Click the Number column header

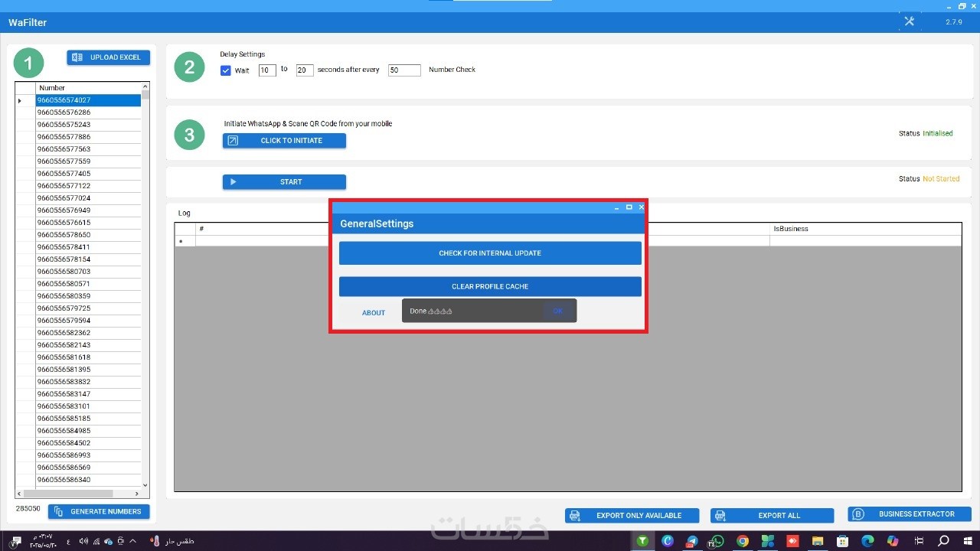88,88
